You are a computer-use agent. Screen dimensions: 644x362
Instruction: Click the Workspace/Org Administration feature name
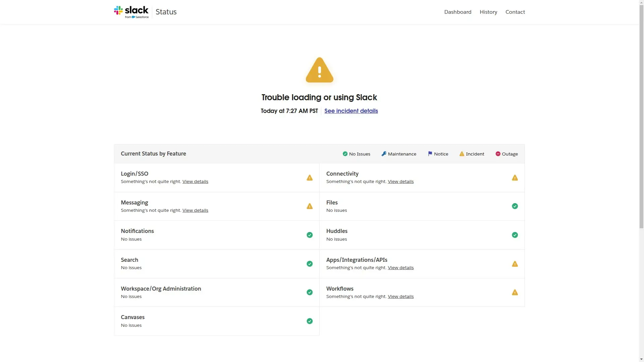(161, 289)
